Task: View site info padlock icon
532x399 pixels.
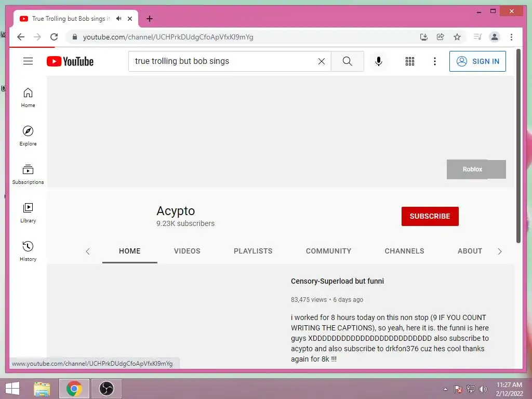Action: pos(75,37)
